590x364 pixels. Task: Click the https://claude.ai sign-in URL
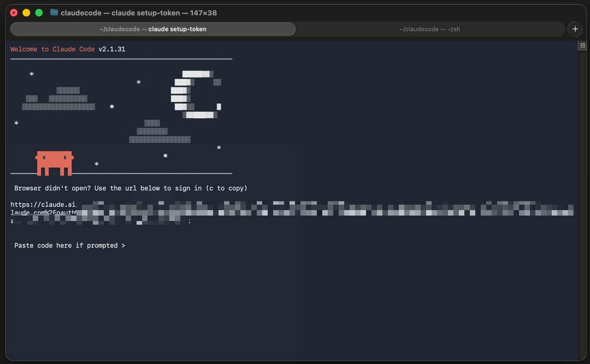[x=292, y=212]
